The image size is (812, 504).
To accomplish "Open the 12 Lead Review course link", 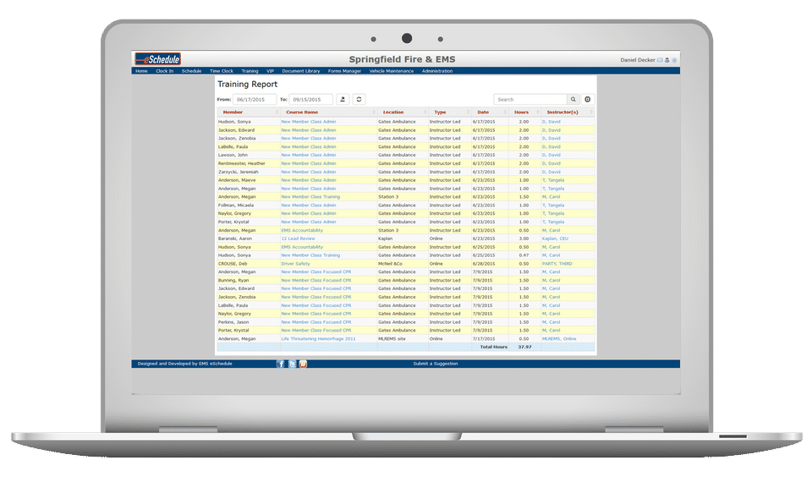I will pos(298,238).
